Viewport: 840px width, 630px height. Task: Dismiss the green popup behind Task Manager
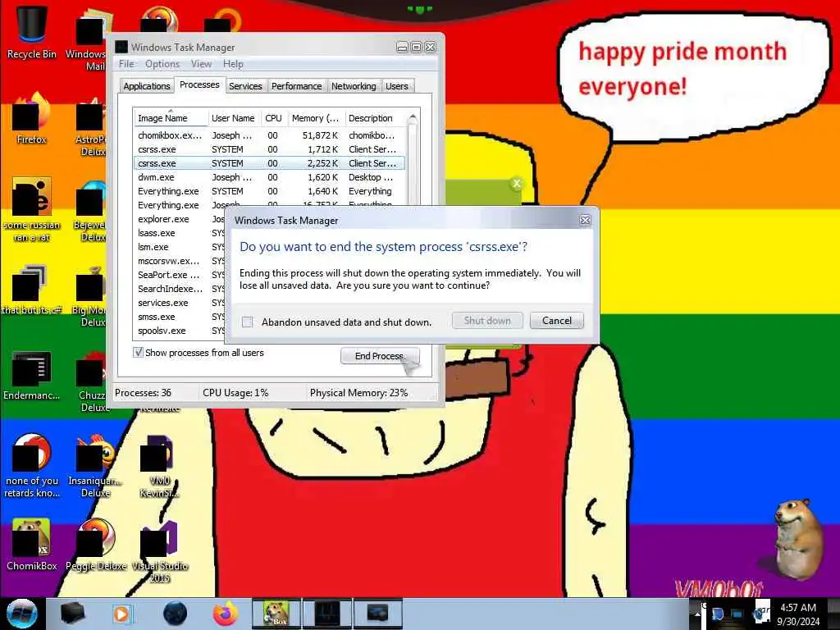517,184
